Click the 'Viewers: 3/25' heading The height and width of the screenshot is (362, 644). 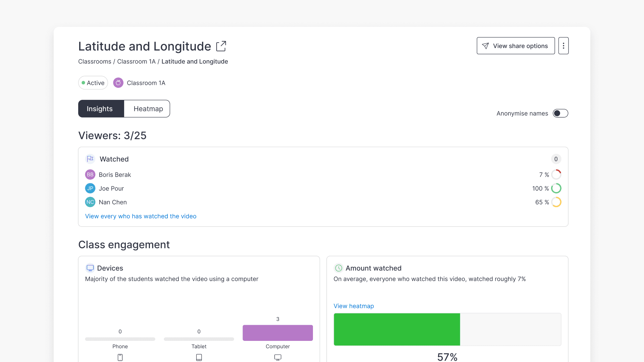(112, 135)
